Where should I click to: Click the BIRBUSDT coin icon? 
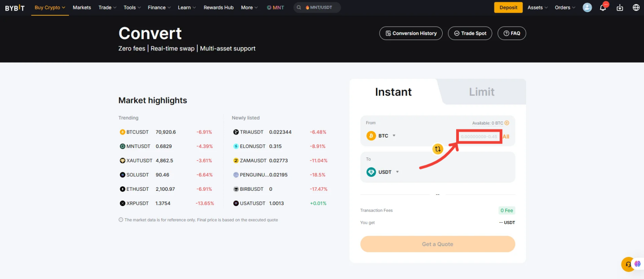(236, 189)
